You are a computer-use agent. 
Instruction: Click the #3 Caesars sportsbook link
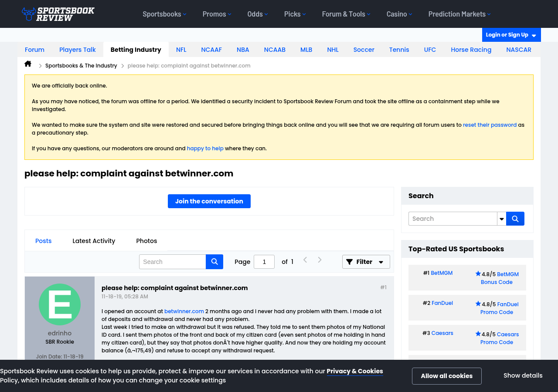(442, 333)
